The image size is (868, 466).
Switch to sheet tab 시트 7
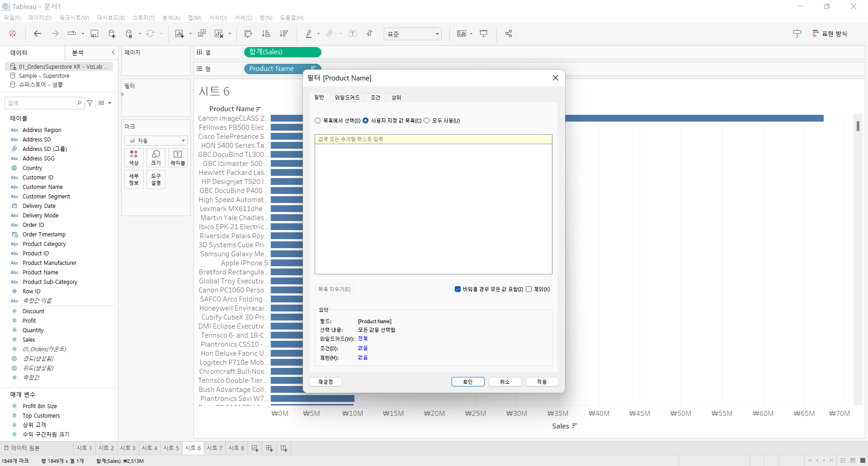214,448
